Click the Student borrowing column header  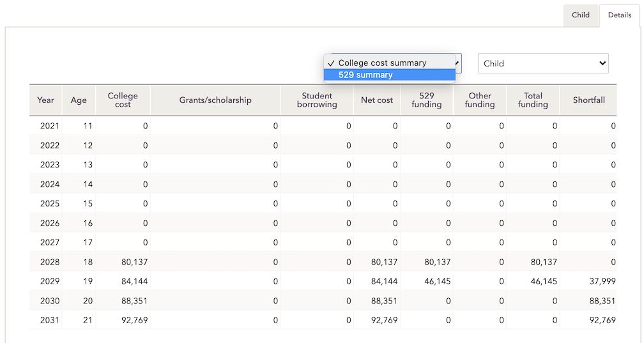tap(317, 100)
